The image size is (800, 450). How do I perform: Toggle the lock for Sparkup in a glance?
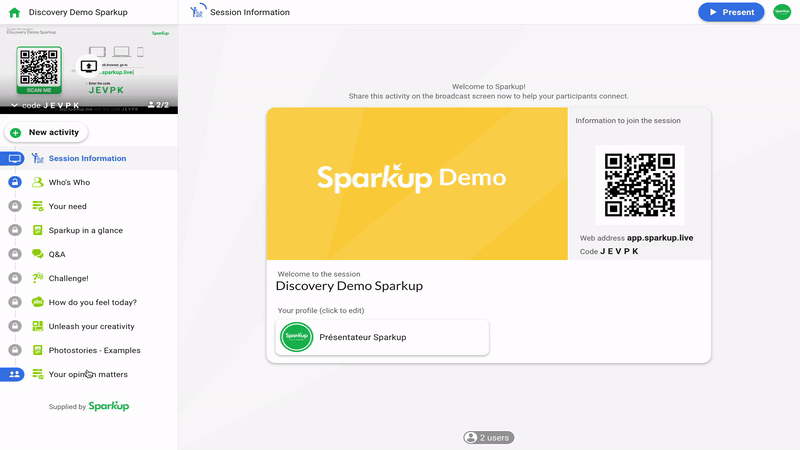pos(15,230)
